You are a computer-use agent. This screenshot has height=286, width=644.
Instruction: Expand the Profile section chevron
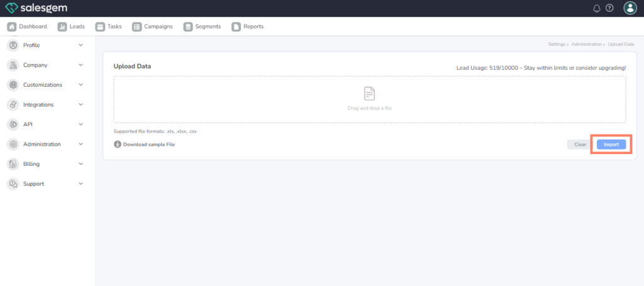click(x=80, y=45)
